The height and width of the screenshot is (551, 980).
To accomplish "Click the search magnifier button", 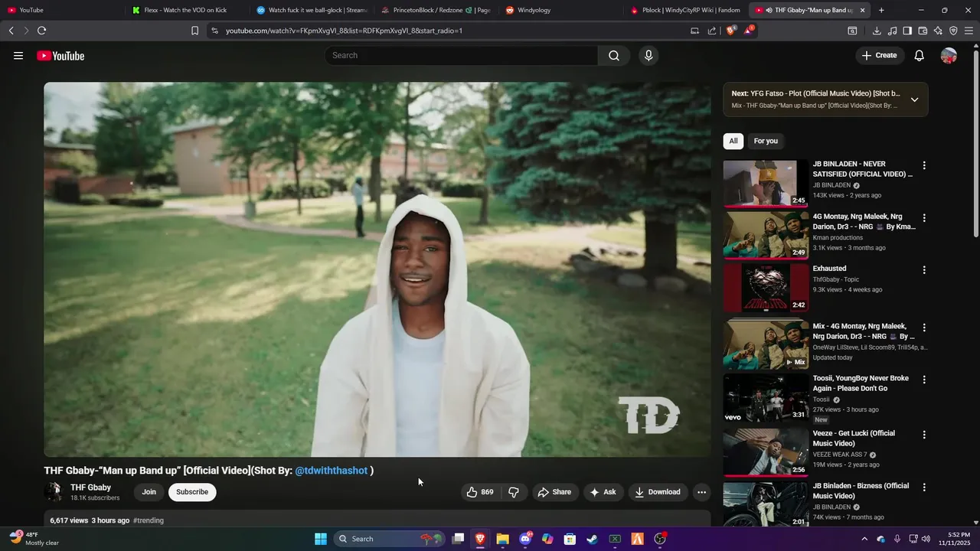I will coord(614,56).
